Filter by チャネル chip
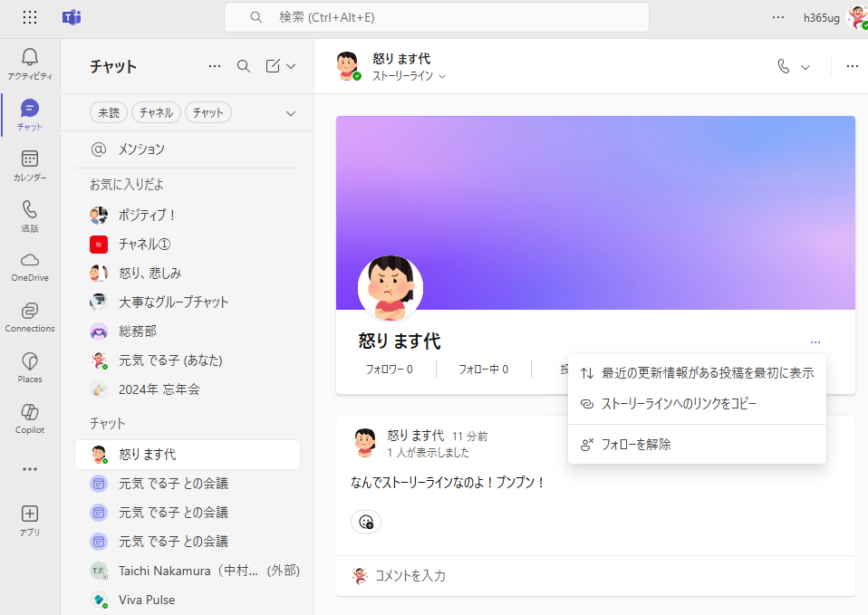The height and width of the screenshot is (615, 868). pos(156,113)
